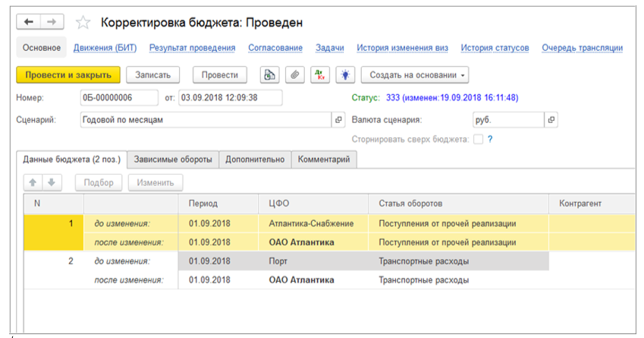Add document to favorites with star icon

click(82, 23)
